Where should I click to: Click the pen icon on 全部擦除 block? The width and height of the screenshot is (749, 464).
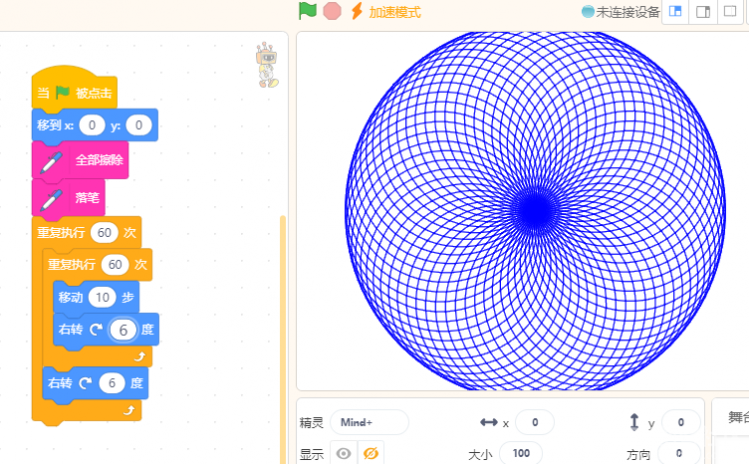coord(51,162)
